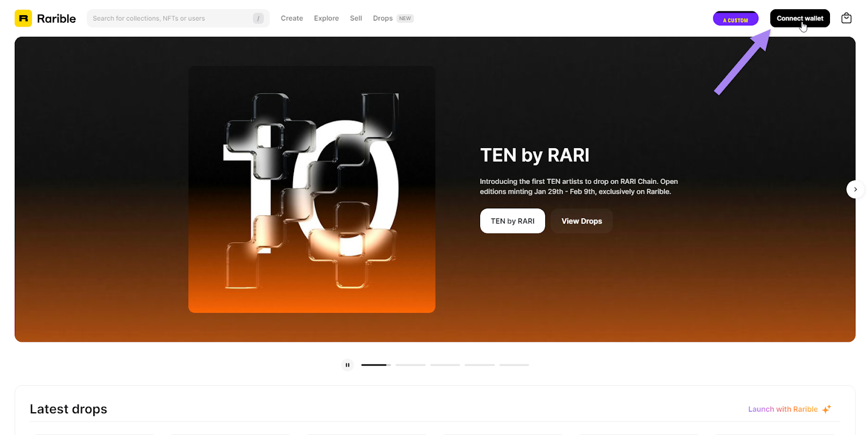
Task: Click the white TEN by RARI button
Action: point(512,221)
